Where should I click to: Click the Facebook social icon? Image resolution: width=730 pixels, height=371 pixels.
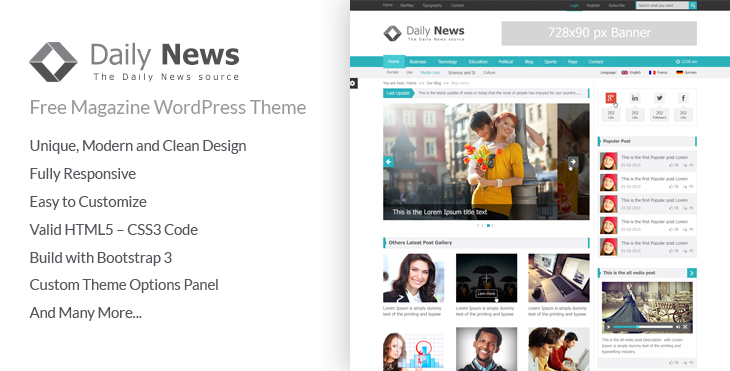[x=683, y=98]
